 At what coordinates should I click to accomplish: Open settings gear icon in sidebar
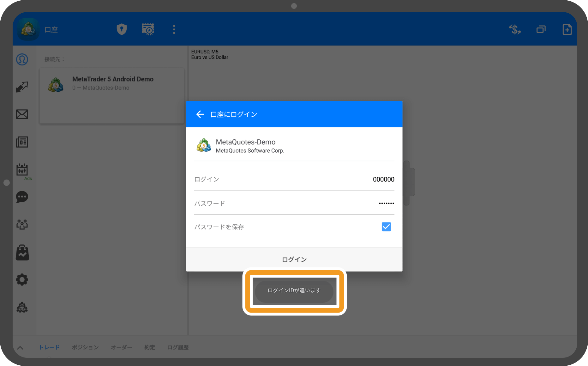pyautogui.click(x=22, y=280)
